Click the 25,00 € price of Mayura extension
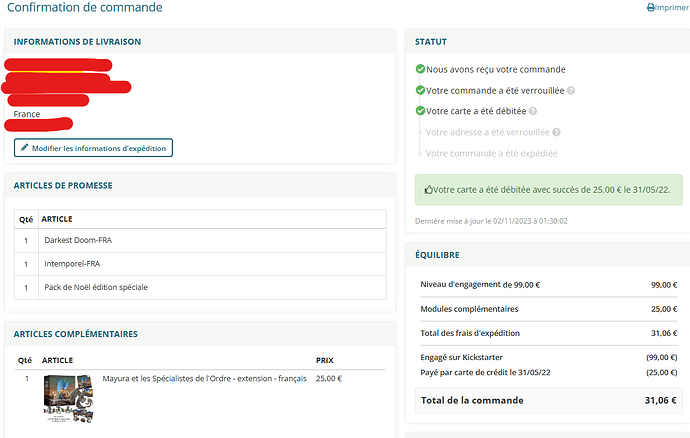This screenshot has width=690, height=438. click(329, 379)
